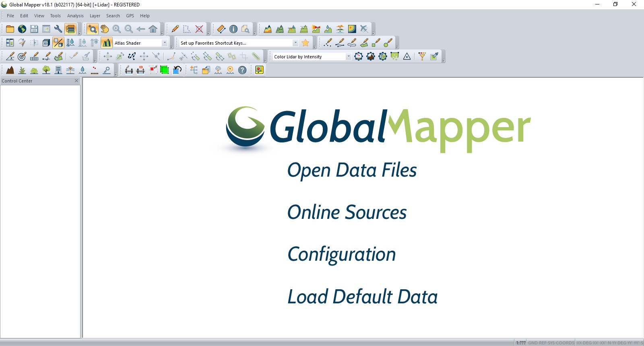Open the View menu
644x346 pixels.
tap(39, 16)
